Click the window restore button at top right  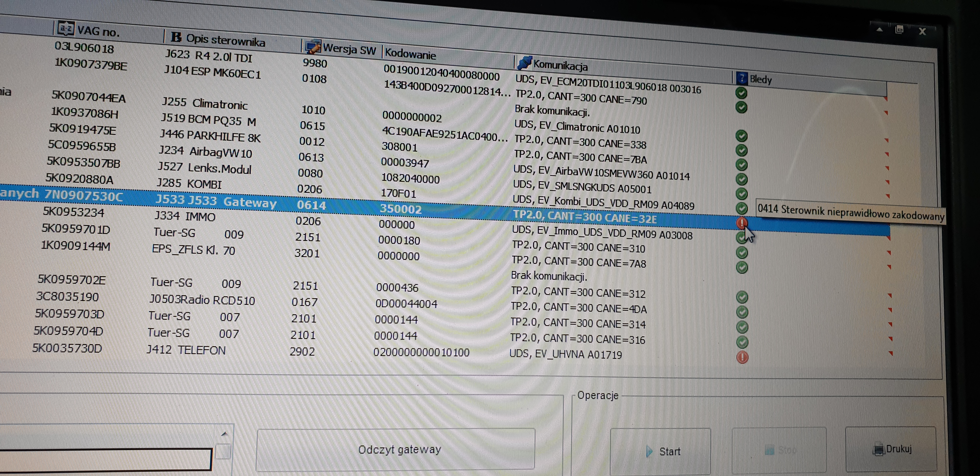899,30
